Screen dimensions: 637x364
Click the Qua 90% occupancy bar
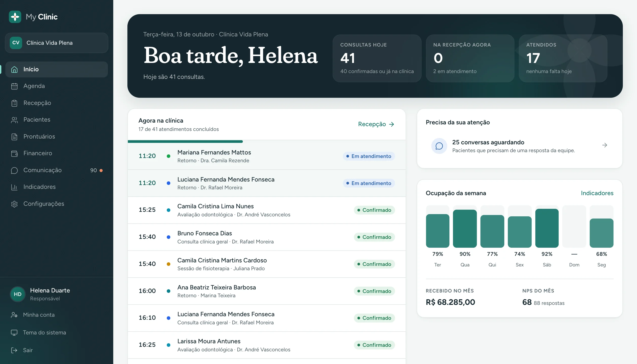465,229
